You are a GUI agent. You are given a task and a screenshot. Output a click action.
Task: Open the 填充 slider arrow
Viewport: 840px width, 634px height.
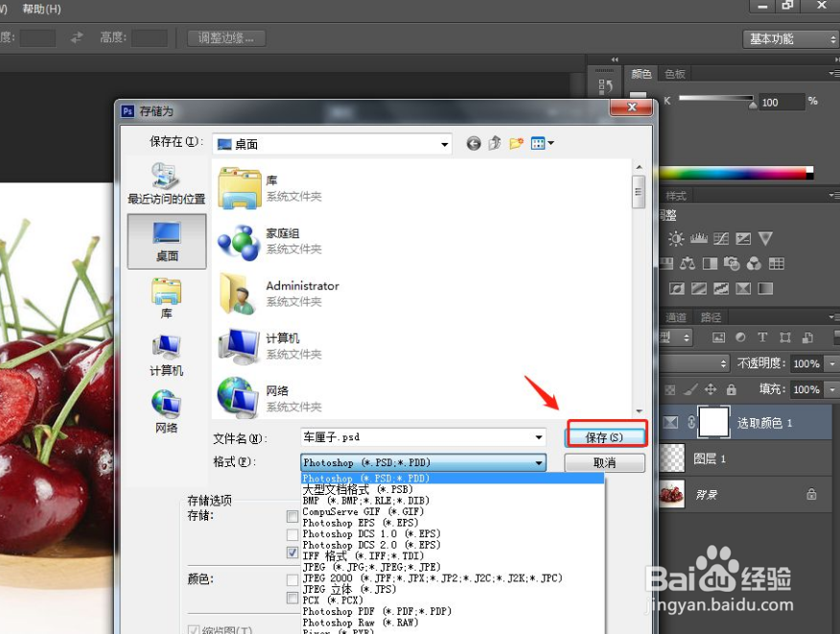832,389
